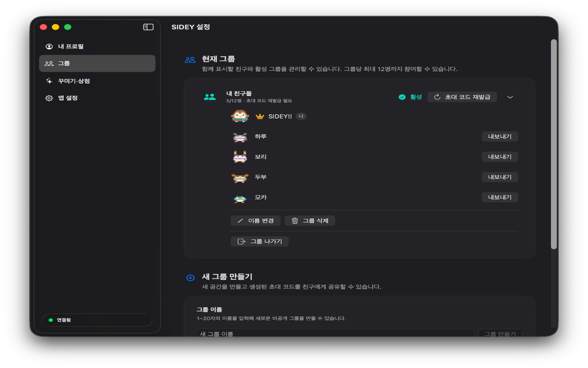Image resolution: width=588 pixels, height=368 pixels.
Task: Click the 하루 member name
Action: [261, 137]
